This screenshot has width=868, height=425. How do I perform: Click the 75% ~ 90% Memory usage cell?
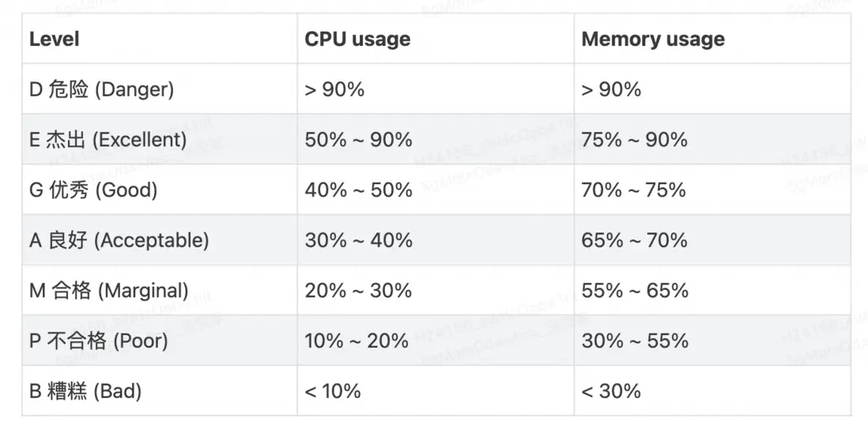point(634,140)
